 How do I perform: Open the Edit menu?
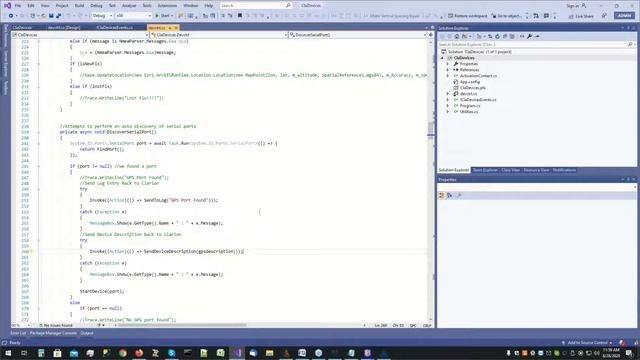[x=31, y=6]
